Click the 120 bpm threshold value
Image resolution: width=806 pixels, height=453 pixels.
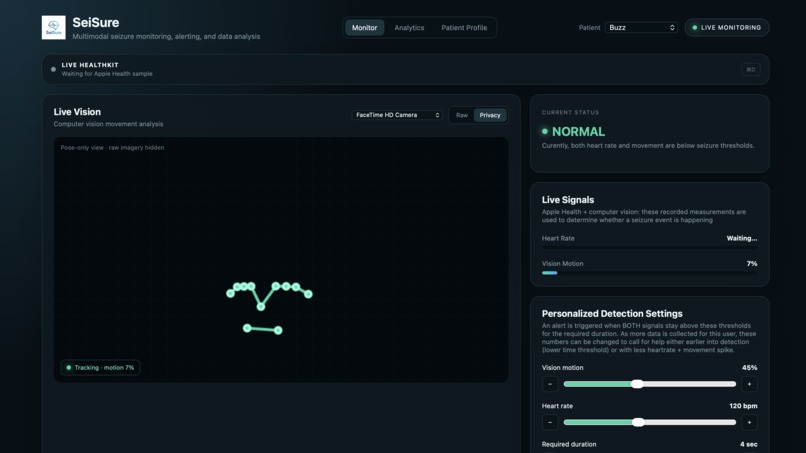[743, 406]
